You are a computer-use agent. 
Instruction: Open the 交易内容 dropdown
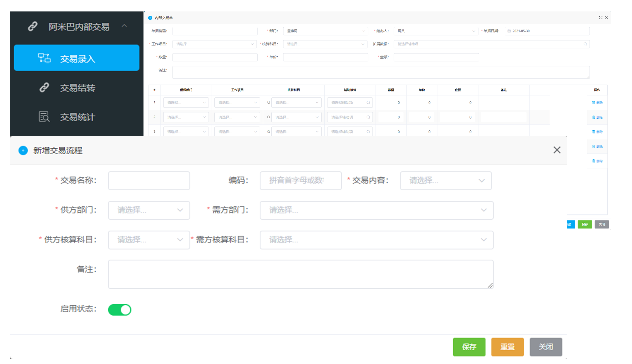[x=446, y=181]
